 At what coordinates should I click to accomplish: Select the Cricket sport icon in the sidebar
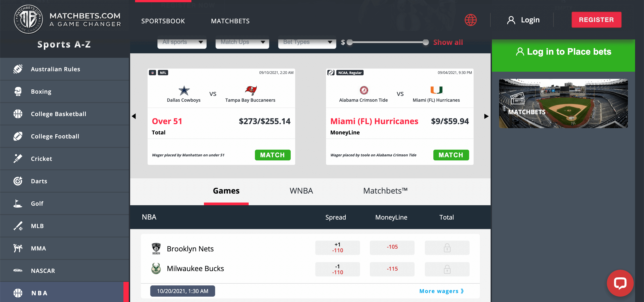(18, 159)
